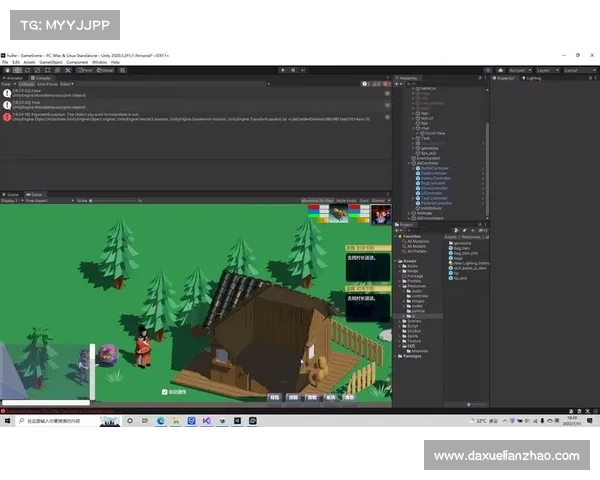600x480 pixels.
Task: Toggle Mute Audio in the Game view
Action: [347, 200]
